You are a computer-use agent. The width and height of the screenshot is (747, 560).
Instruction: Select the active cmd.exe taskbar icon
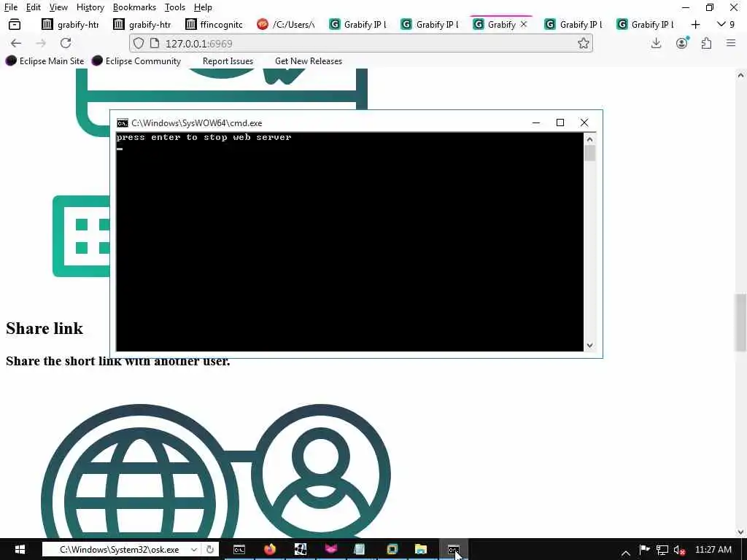point(453,549)
